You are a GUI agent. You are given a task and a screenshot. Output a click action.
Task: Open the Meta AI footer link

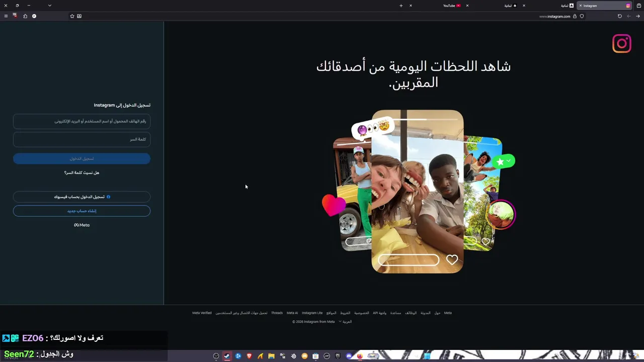pos(292,313)
